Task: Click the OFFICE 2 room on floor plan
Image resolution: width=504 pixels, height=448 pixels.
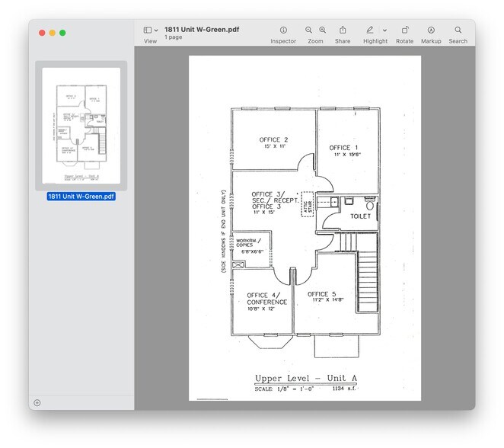Action: (x=273, y=142)
